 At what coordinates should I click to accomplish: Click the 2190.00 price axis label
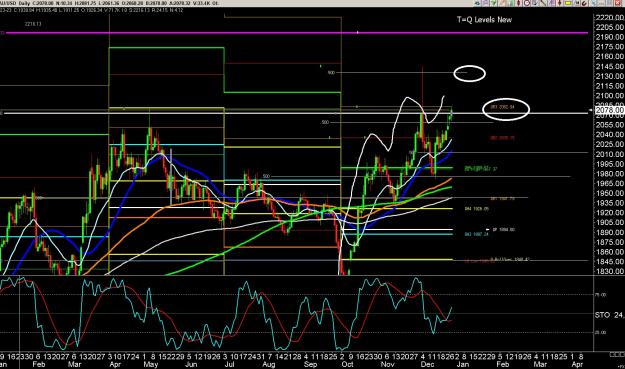609,37
